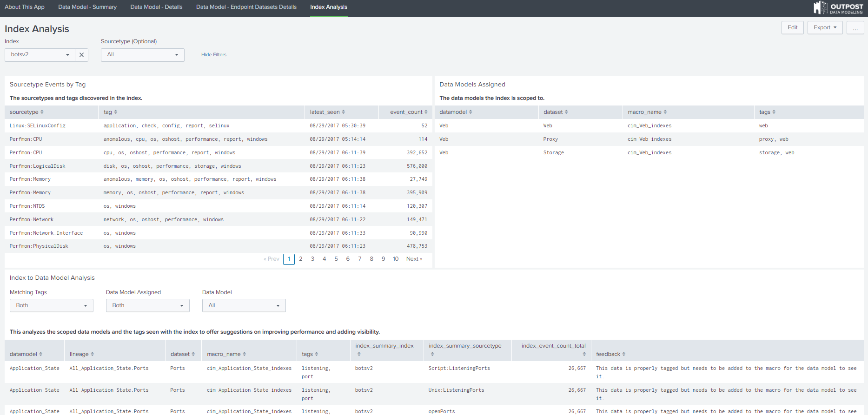
Task: Sort dataset column in the analysis table
Action: pos(183,354)
